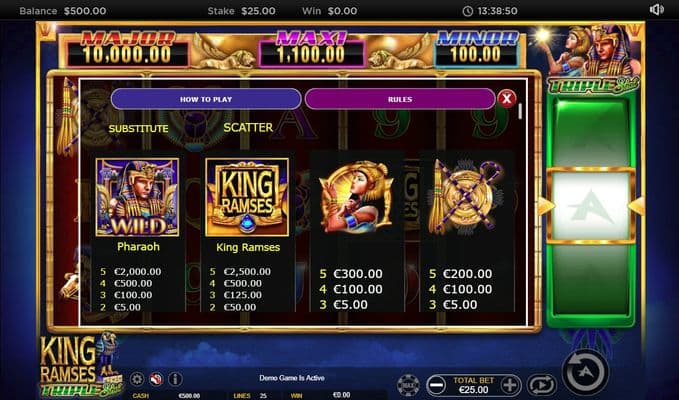Click the MINOR jackpot display

coord(476,48)
